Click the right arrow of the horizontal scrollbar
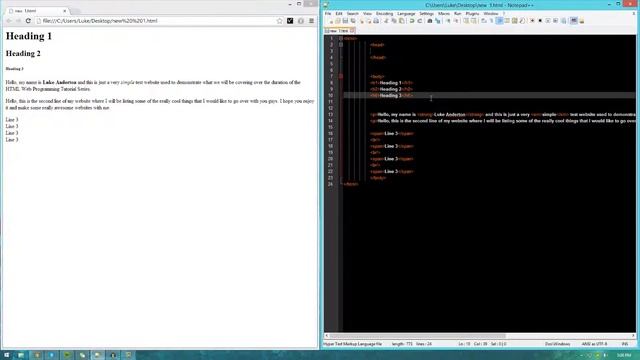 click(633, 336)
